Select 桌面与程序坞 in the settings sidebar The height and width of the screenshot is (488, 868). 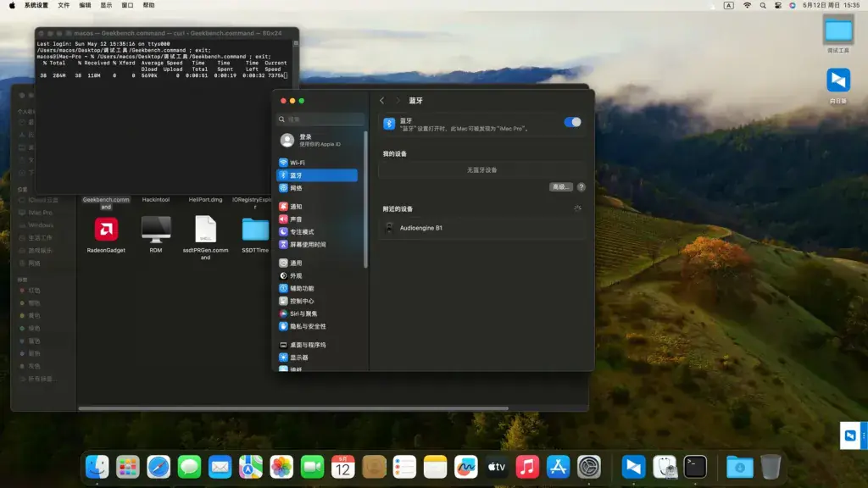[x=317, y=345]
